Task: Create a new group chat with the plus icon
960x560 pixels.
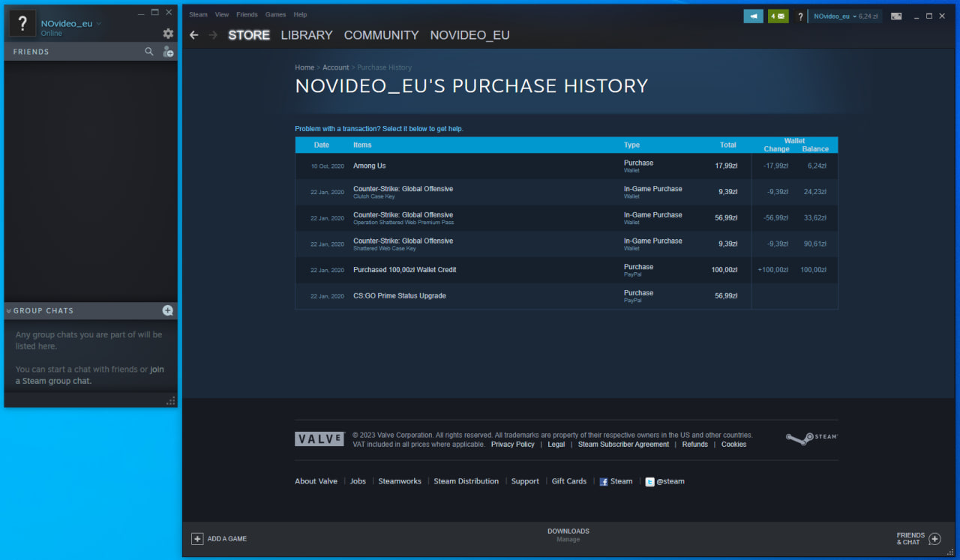Action: tap(168, 310)
